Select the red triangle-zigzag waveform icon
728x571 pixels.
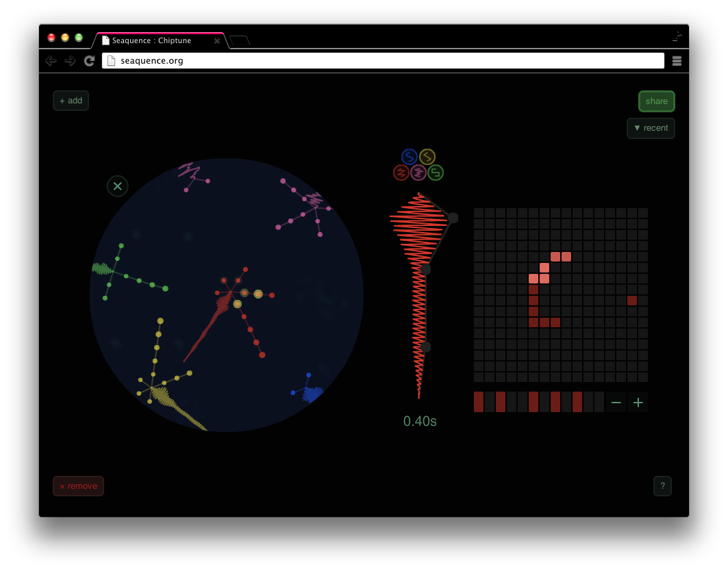(x=401, y=173)
